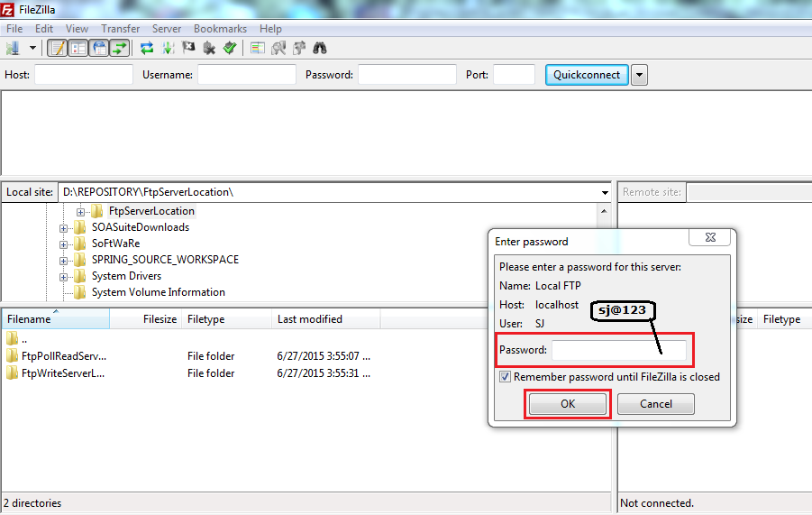Image resolution: width=812 pixels, height=515 pixels.
Task: Click 6/27/2015 3:55:31 modified date cell
Action: click(324, 373)
